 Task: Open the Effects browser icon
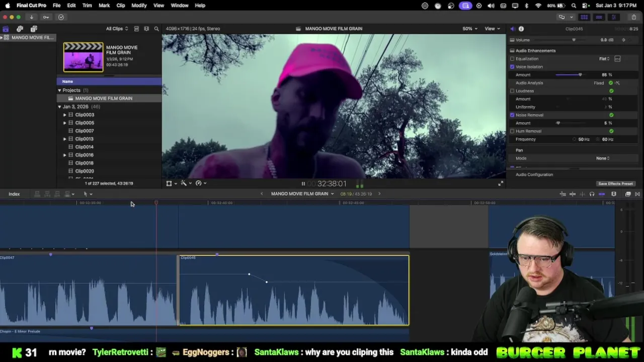[x=628, y=194]
